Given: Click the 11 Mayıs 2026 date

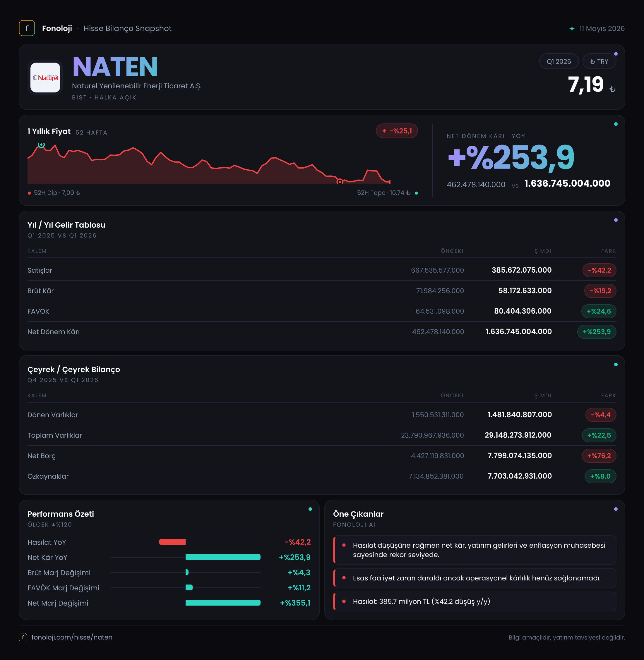Looking at the screenshot, I should tap(602, 28).
